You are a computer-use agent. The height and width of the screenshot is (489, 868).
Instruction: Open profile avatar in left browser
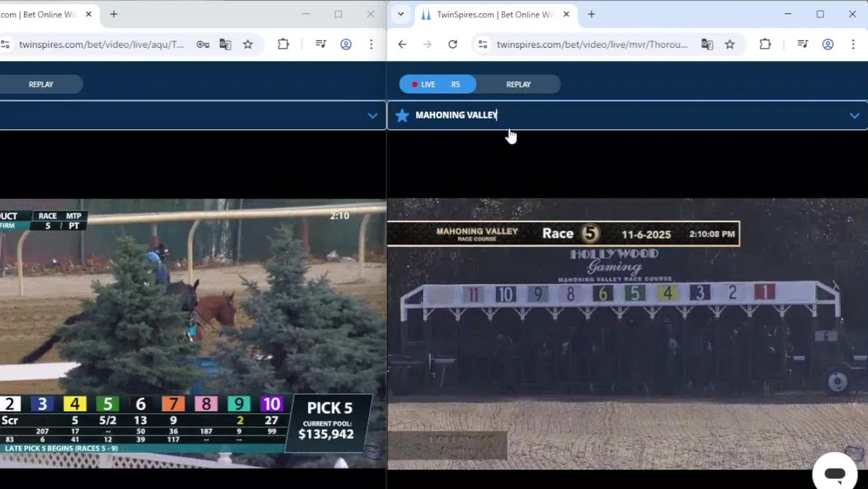point(346,44)
